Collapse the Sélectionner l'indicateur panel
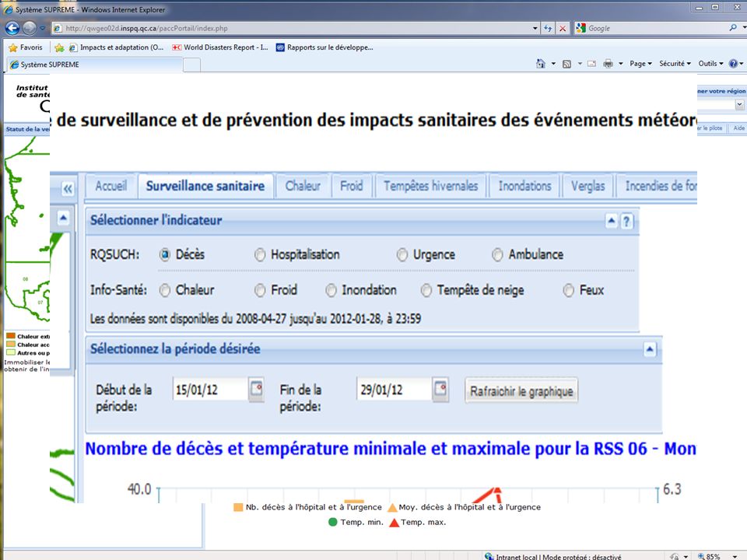The image size is (747, 560). point(612,220)
